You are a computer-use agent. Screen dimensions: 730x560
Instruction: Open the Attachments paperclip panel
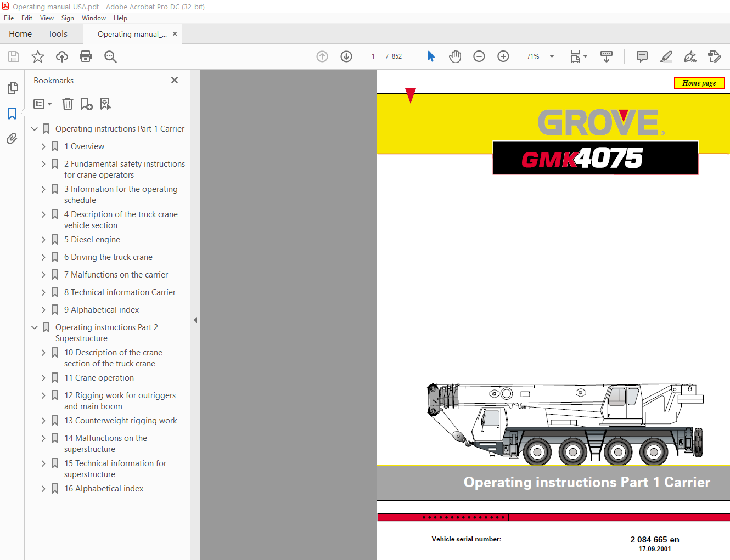[12, 139]
